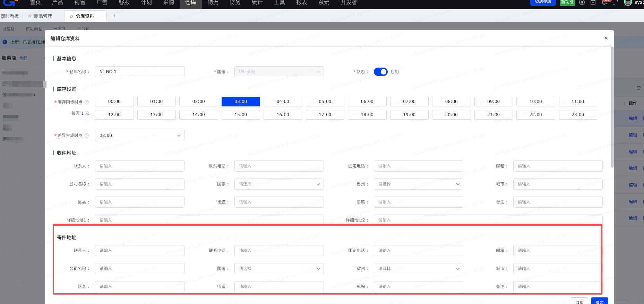Open 省州 dropdown under 寄件地址
This screenshot has height=304, width=644.
click(x=419, y=269)
